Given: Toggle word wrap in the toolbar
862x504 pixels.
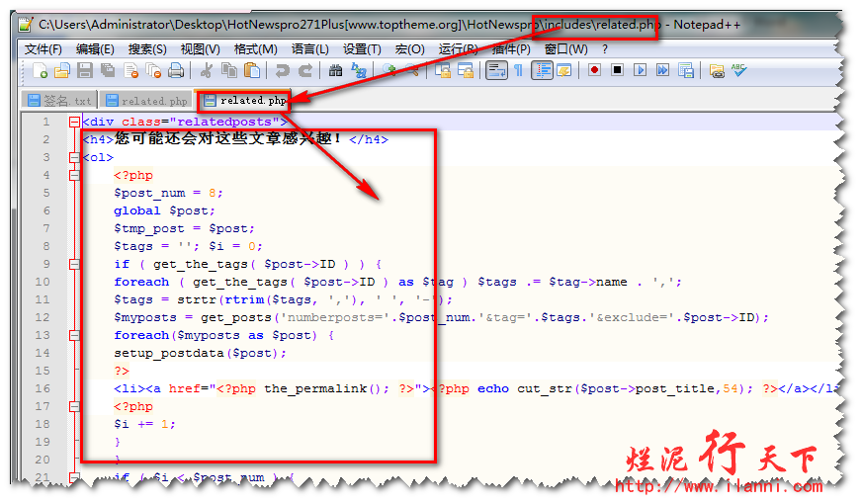Looking at the screenshot, I should (x=496, y=70).
